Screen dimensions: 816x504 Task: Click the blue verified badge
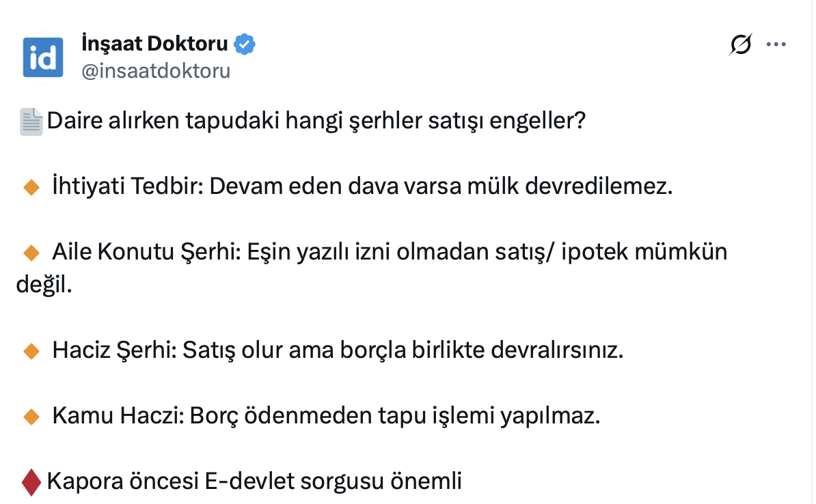[x=245, y=44]
